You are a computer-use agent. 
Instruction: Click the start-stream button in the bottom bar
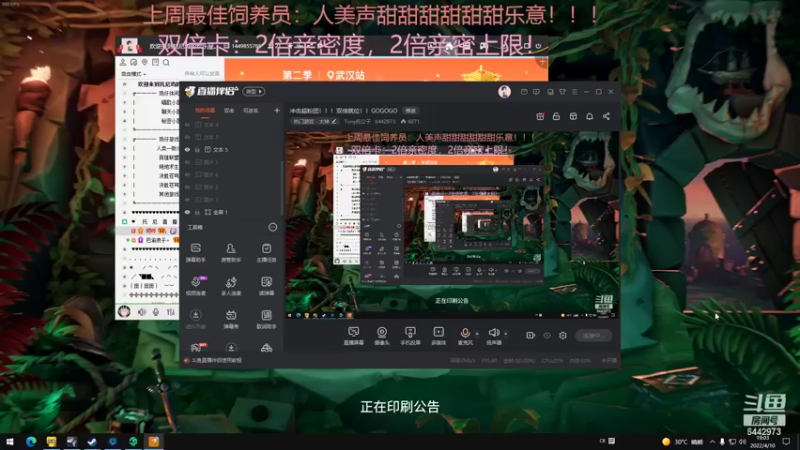point(594,335)
